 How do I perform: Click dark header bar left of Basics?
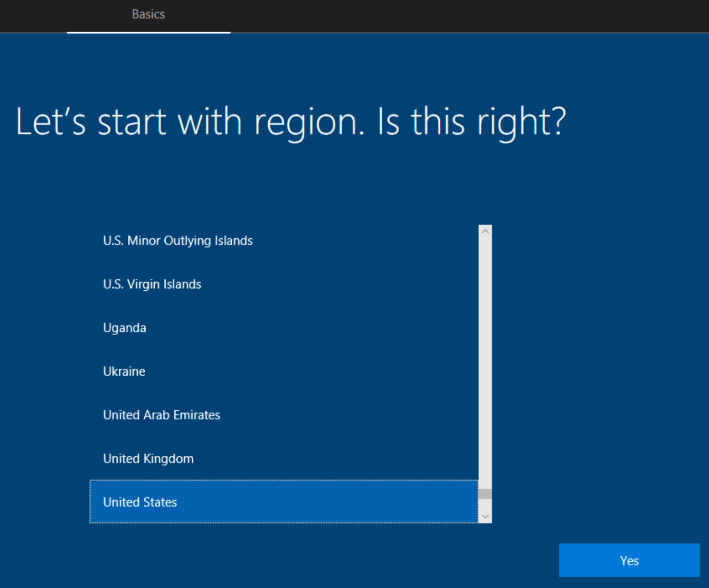click(x=34, y=15)
